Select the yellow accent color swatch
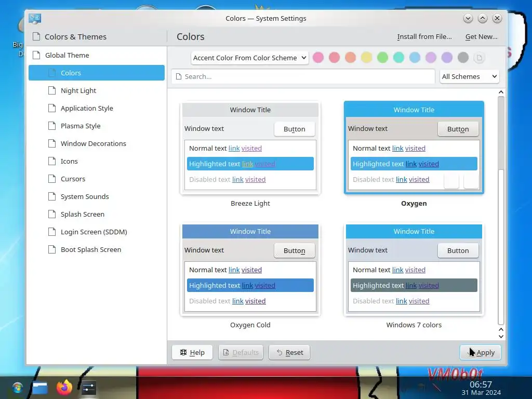This screenshot has width=532, height=399. 366,58
